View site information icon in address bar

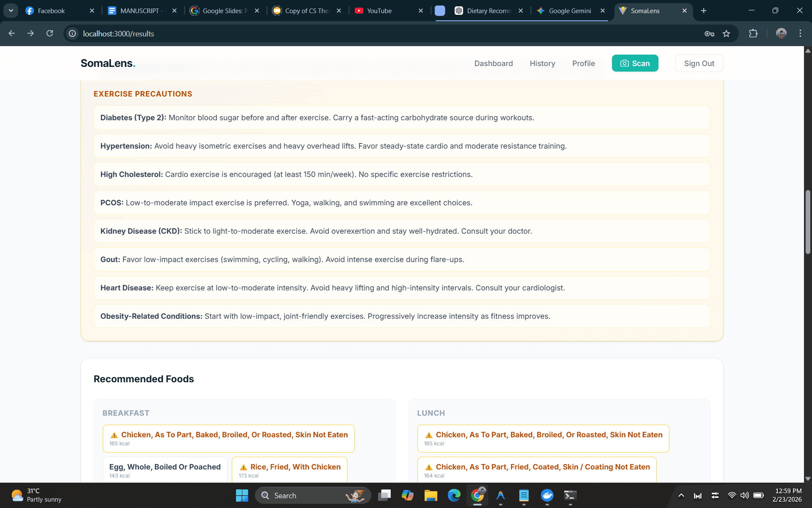[72, 33]
